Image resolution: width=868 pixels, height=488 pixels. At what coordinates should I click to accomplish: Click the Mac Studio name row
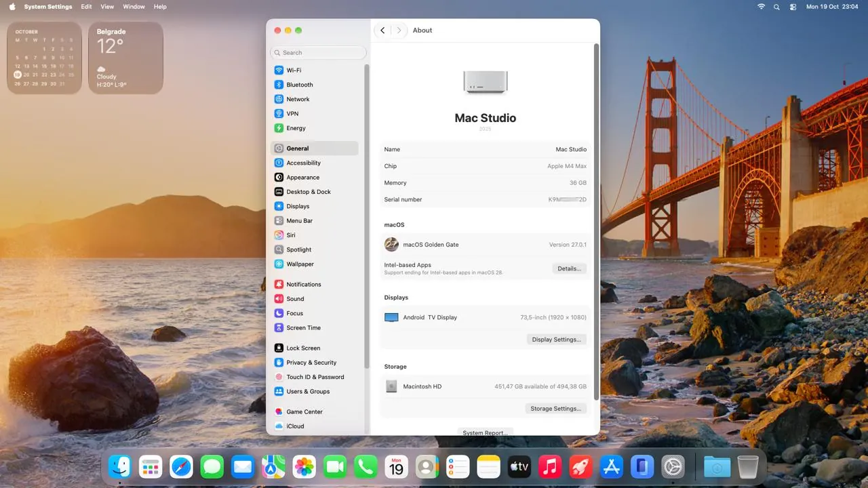[x=485, y=149]
